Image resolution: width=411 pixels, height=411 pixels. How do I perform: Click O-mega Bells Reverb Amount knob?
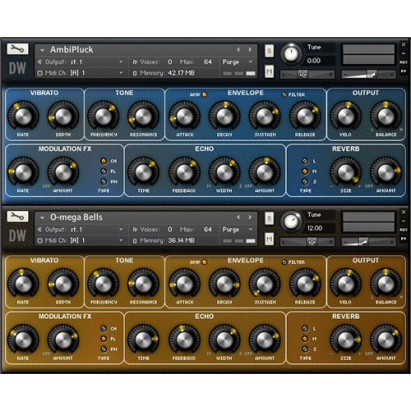[x=386, y=340]
